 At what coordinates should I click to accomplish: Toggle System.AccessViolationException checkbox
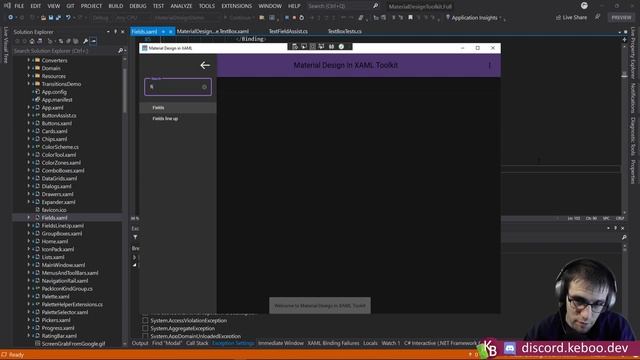[x=145, y=320]
